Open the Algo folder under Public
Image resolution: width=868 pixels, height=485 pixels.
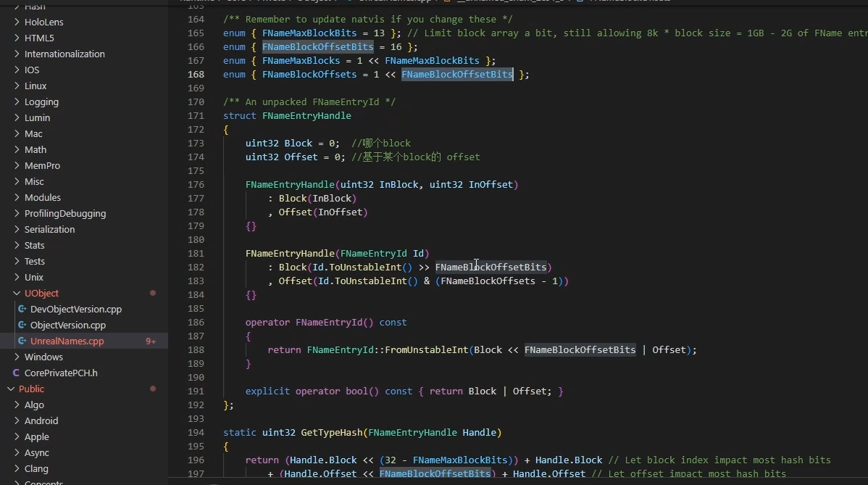coord(34,405)
